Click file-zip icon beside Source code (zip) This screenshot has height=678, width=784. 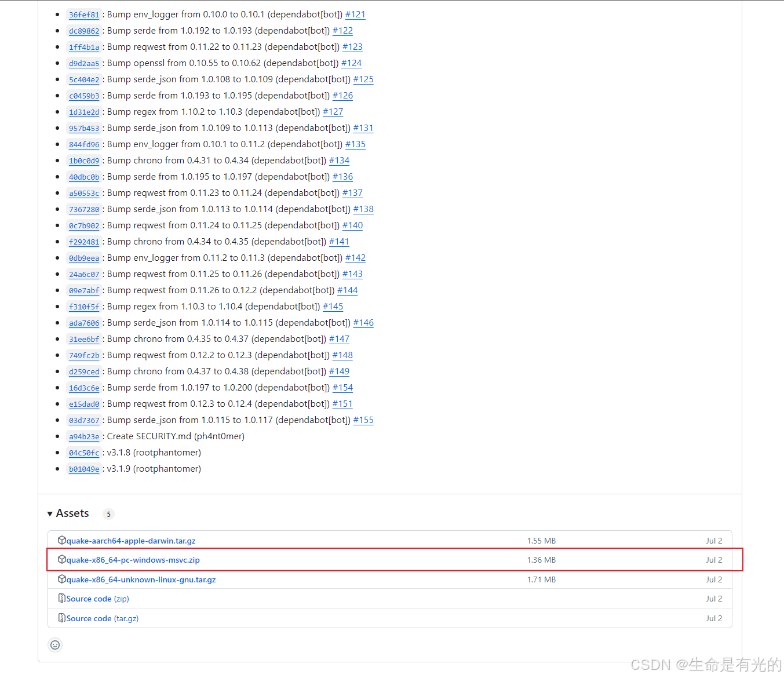62,598
